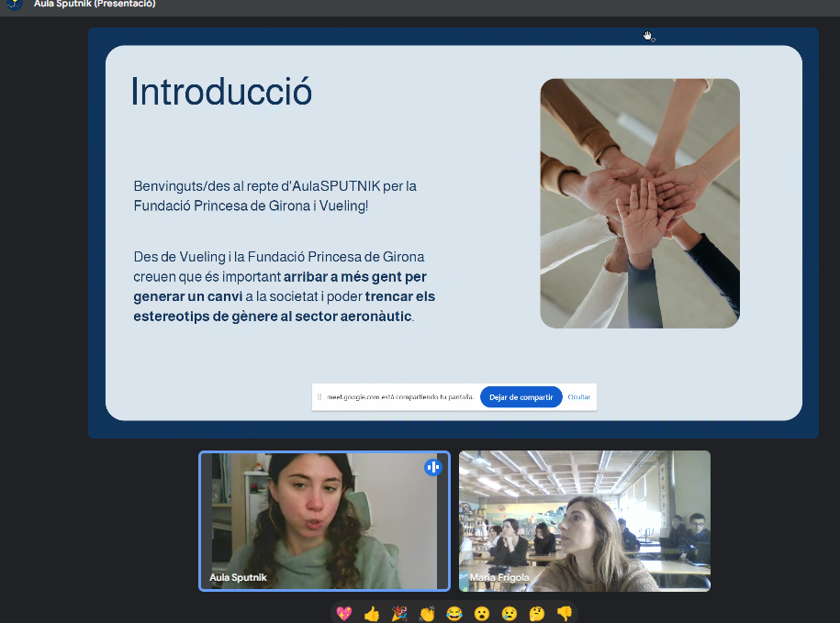The width and height of the screenshot is (840, 623).
Task: Click the hands photo on the slide
Action: pyautogui.click(x=640, y=203)
